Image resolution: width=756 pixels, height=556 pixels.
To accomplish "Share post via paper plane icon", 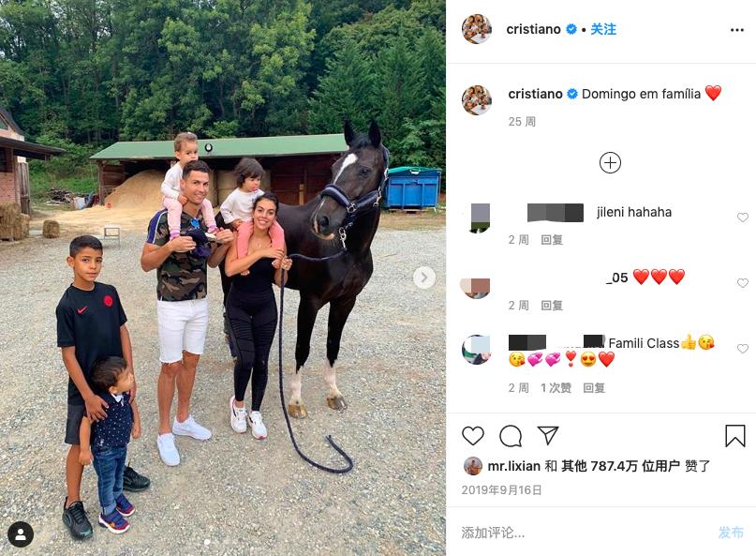I will 548,435.
